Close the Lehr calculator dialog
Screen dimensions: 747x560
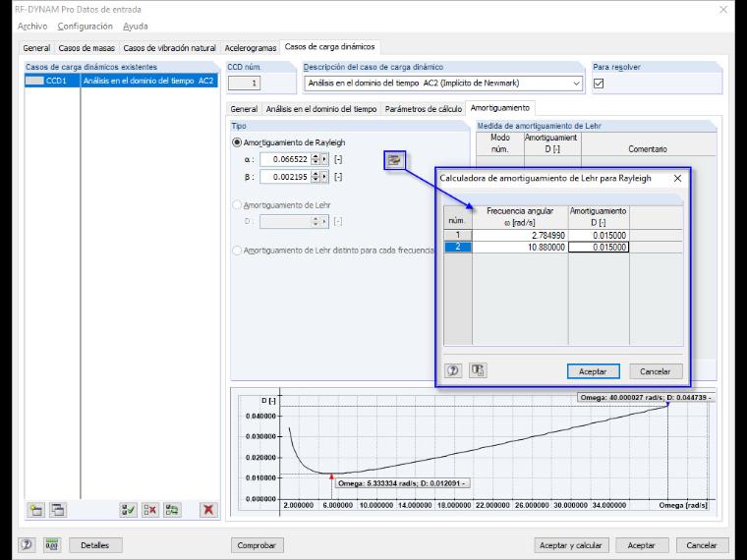[677, 178]
